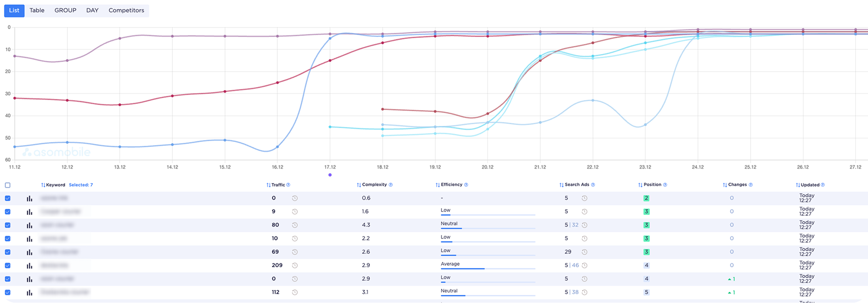Open chart icon in row with traffic 9
This screenshot has height=303, width=868.
(29, 212)
